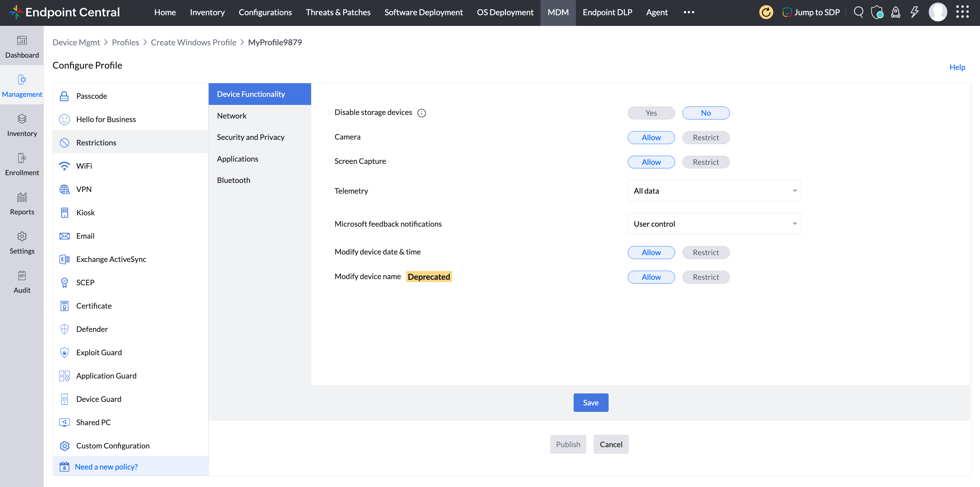Select the Application Guard icon
Viewport: 980px width, 487px height.
pos(64,376)
